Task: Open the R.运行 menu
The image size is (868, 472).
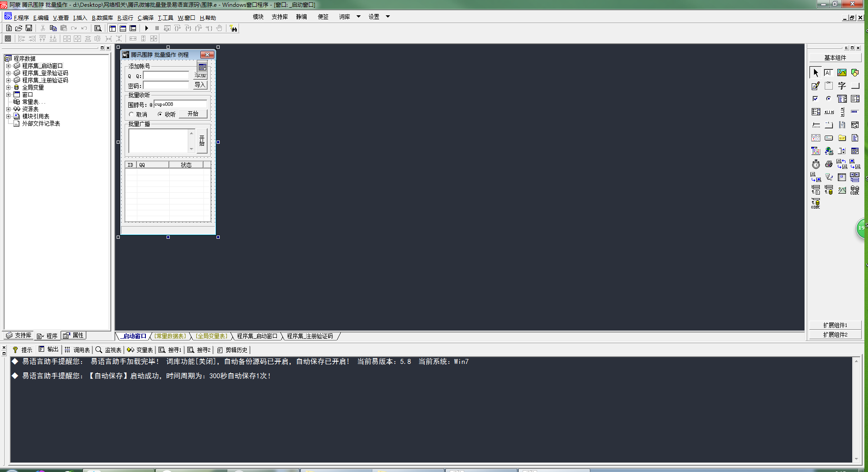Action: pos(125,18)
